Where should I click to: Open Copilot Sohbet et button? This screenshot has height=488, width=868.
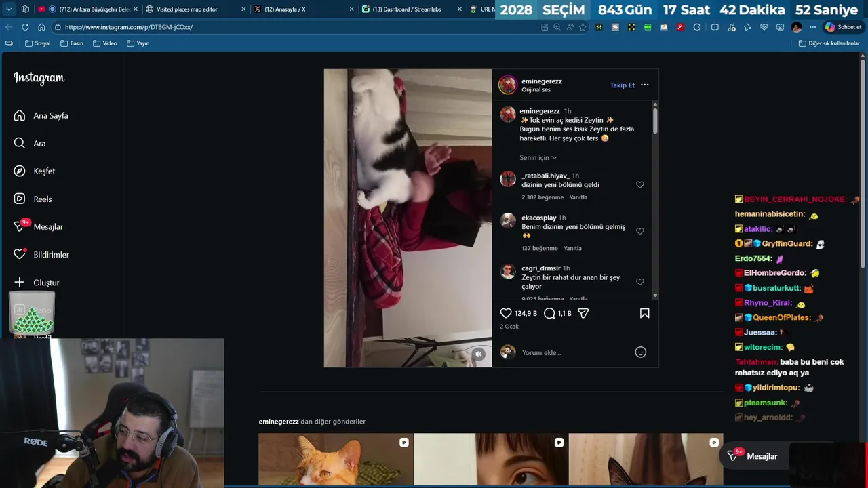click(x=843, y=27)
